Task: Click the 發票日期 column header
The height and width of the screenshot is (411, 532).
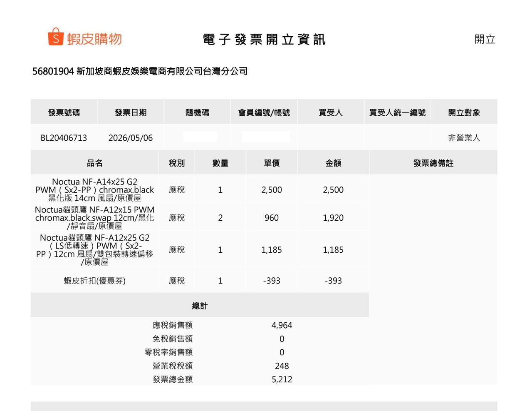Action: (131, 112)
